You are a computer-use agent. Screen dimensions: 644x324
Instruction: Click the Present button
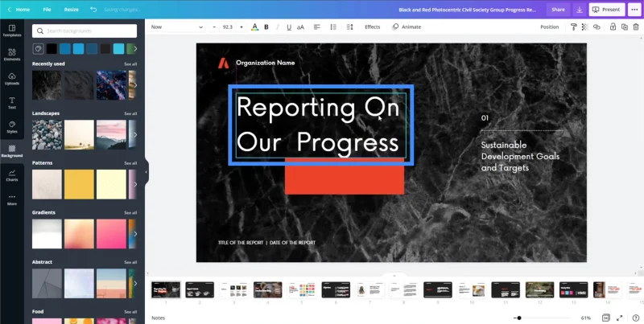click(x=607, y=10)
